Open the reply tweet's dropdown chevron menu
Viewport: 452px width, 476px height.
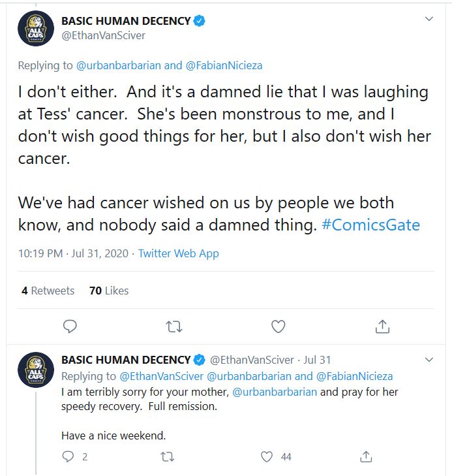pos(429,360)
